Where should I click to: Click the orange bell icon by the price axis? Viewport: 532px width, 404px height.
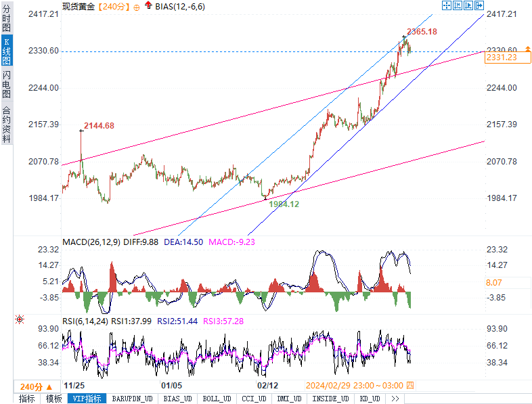(x=527, y=47)
